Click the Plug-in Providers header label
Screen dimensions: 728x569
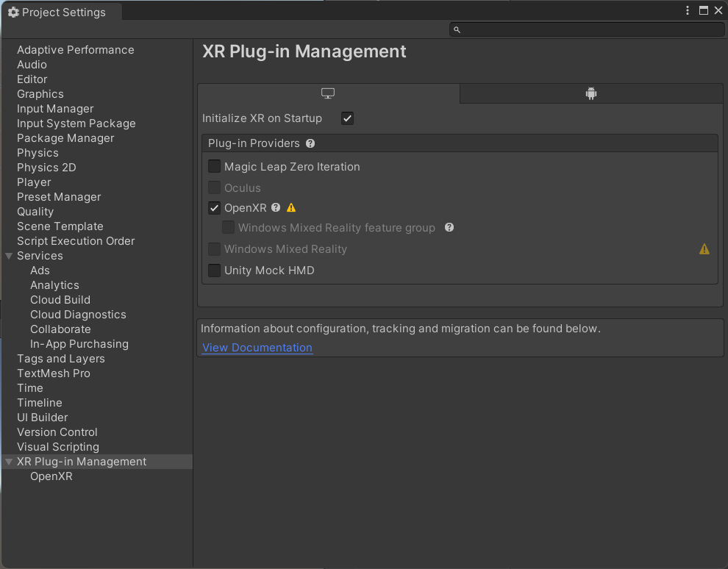[254, 143]
